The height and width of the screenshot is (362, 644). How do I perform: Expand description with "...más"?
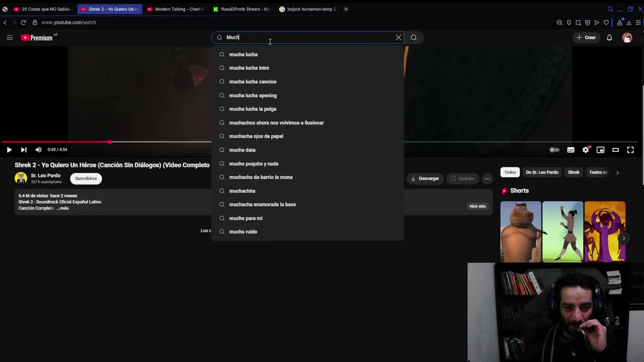tap(62, 208)
